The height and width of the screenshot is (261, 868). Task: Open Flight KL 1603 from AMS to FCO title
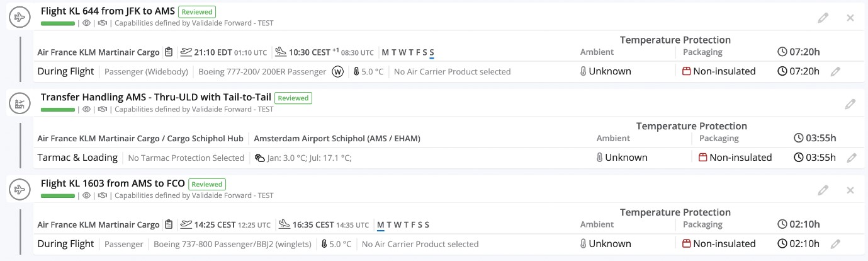113,183
